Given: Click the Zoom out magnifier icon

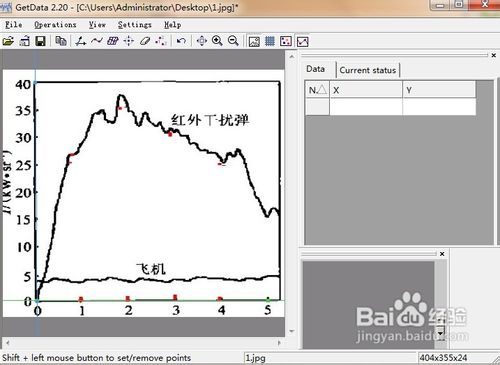Looking at the screenshot, I should click(x=233, y=41).
